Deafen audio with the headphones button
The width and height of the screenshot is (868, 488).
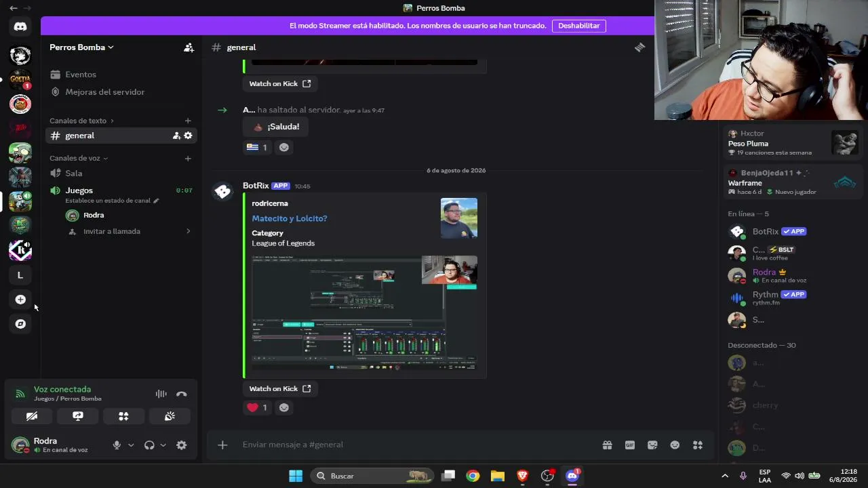(149, 445)
